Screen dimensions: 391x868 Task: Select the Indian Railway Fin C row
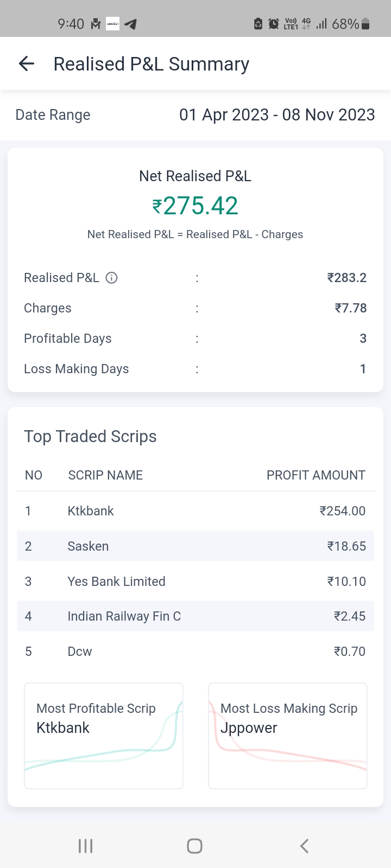point(195,616)
